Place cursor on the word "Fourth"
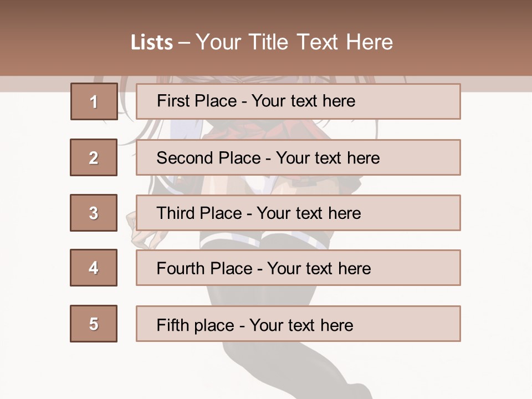532x399 pixels. pos(181,269)
